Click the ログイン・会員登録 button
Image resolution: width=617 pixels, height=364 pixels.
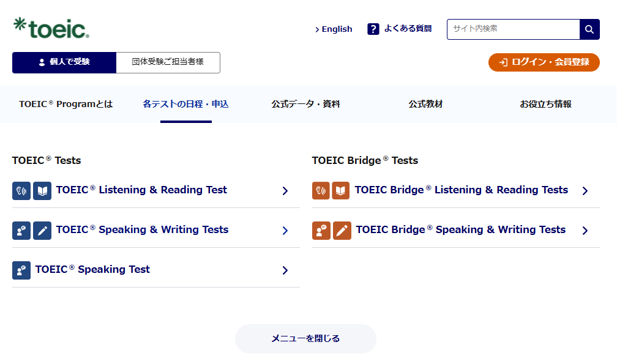pyautogui.click(x=544, y=62)
